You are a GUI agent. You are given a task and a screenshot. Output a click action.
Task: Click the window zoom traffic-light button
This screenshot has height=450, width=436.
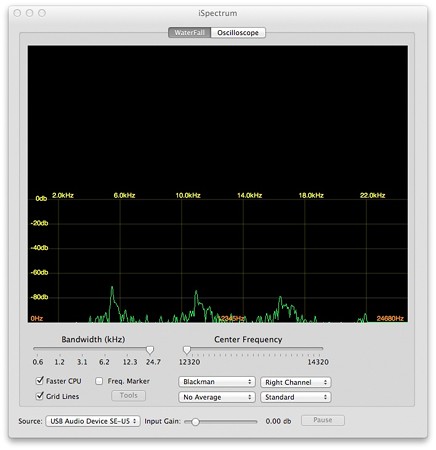coord(42,13)
